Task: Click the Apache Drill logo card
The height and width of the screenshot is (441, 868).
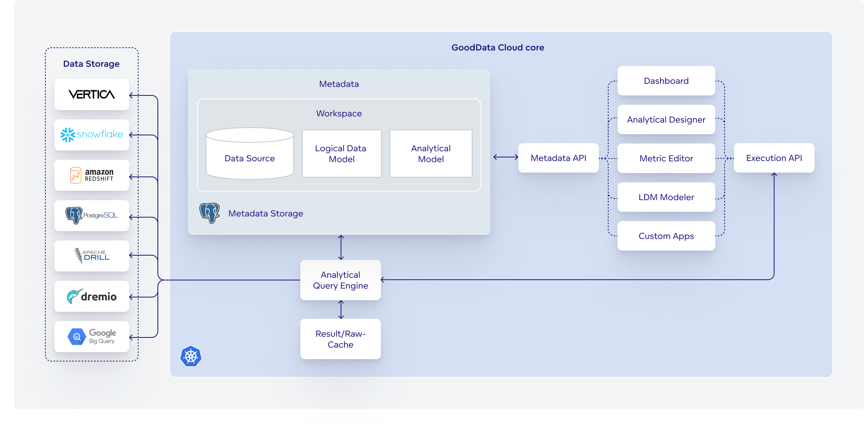Action: tap(92, 256)
